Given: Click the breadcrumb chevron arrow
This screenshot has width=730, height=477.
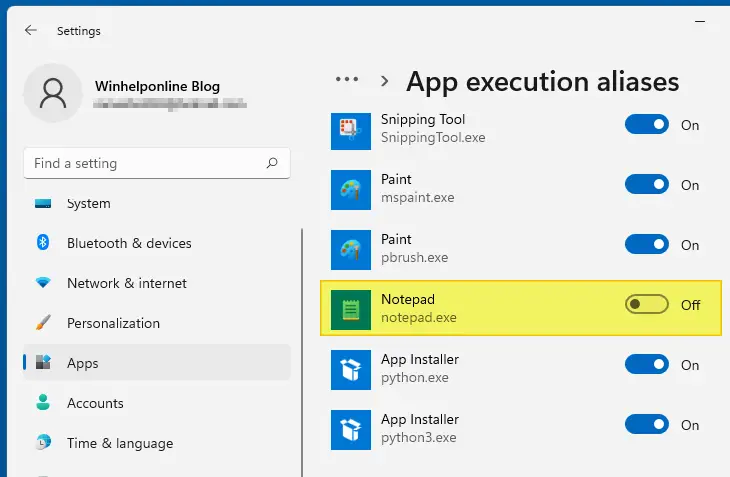Looking at the screenshot, I should coord(385,81).
